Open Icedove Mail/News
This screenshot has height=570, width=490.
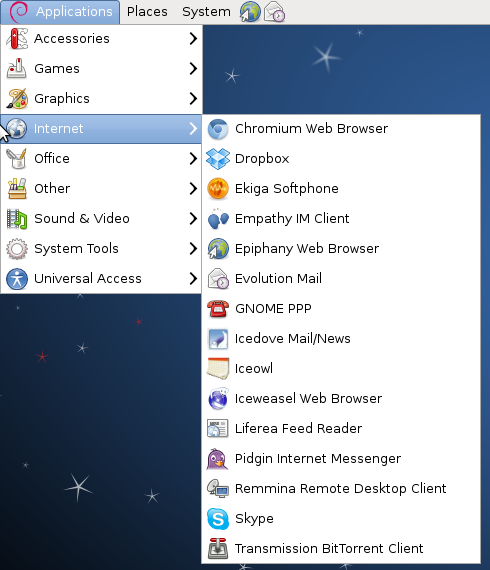click(341, 338)
